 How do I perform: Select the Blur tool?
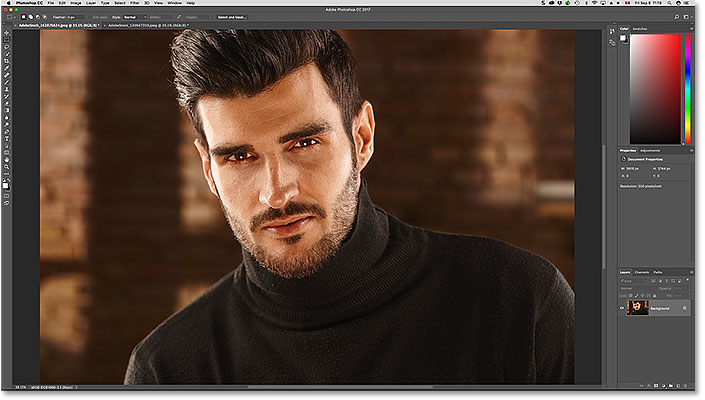[x=6, y=117]
